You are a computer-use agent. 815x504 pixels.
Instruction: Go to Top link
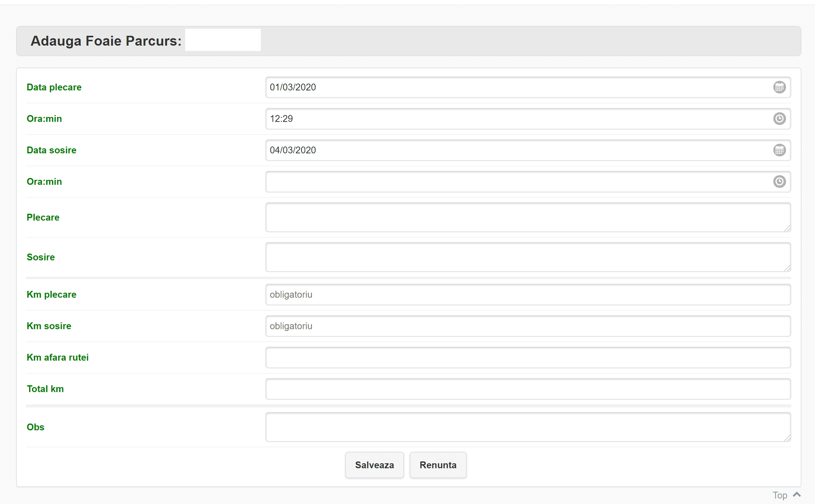click(780, 495)
